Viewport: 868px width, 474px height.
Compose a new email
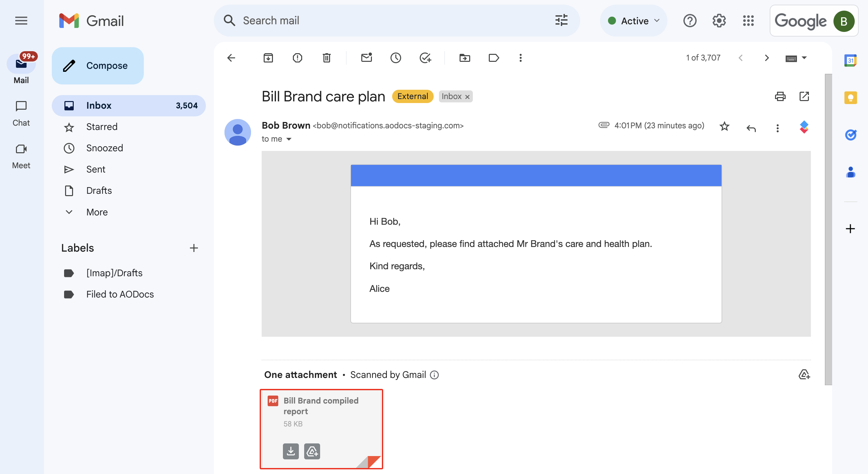coord(98,65)
